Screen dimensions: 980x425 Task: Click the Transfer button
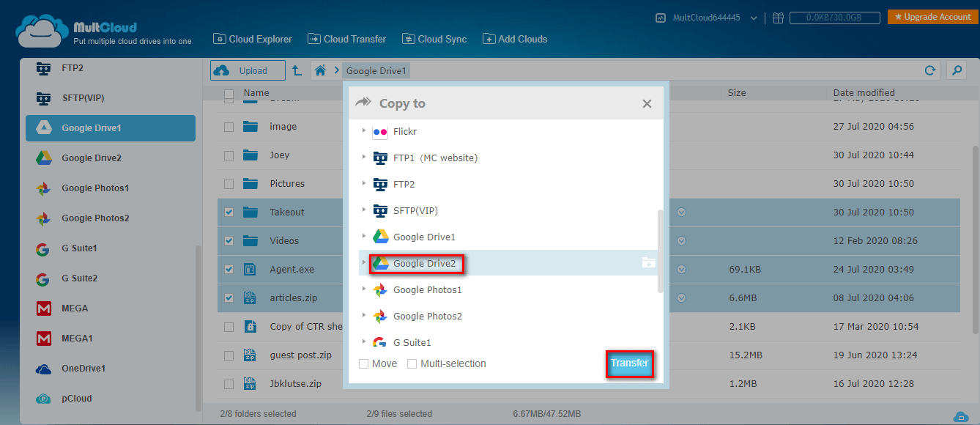(x=629, y=363)
